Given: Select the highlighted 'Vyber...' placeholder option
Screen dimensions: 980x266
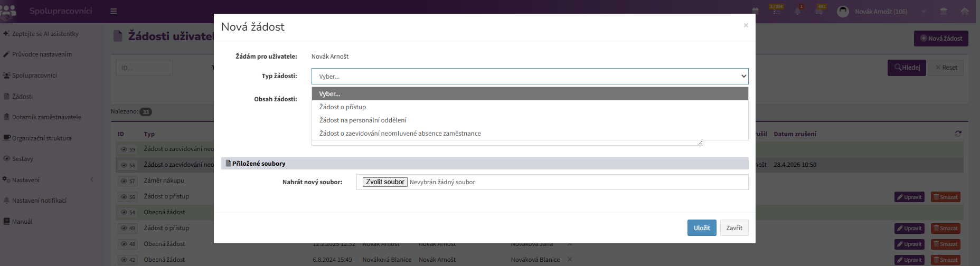Looking at the screenshot, I should pyautogui.click(x=530, y=94).
